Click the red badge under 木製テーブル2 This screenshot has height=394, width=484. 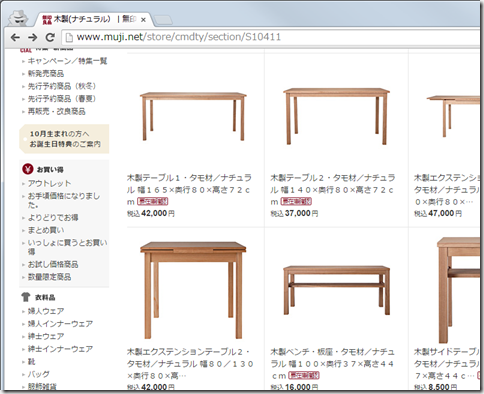tap(296, 201)
